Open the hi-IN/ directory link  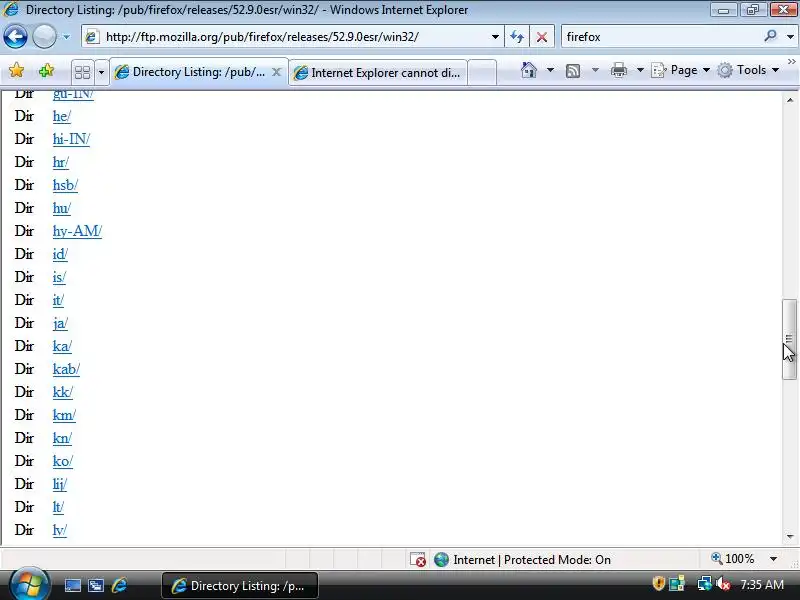tap(71, 139)
